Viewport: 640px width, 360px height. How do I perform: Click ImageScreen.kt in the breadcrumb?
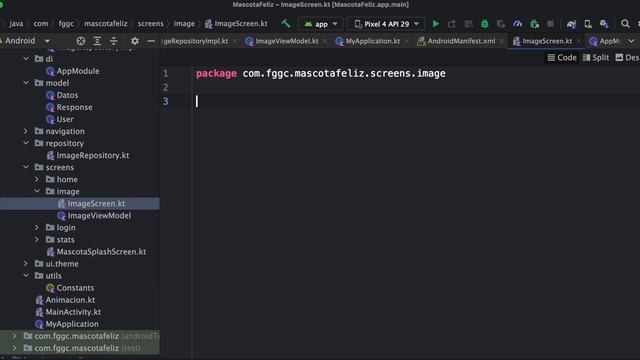236,24
